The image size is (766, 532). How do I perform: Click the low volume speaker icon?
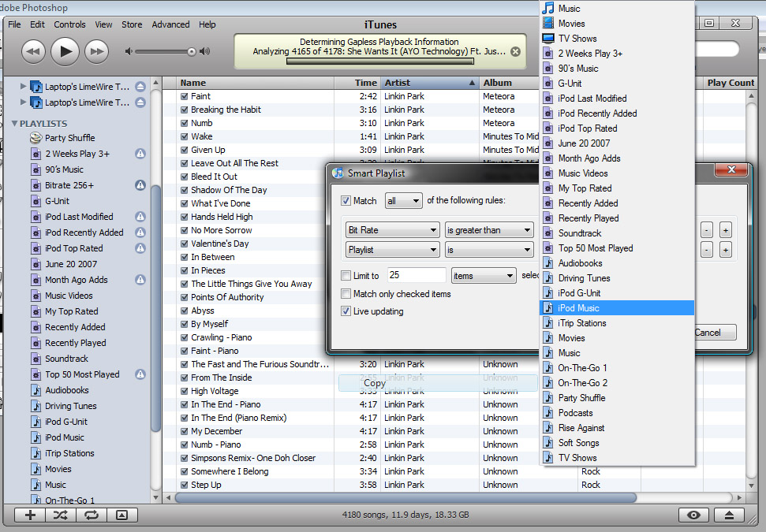tap(129, 51)
